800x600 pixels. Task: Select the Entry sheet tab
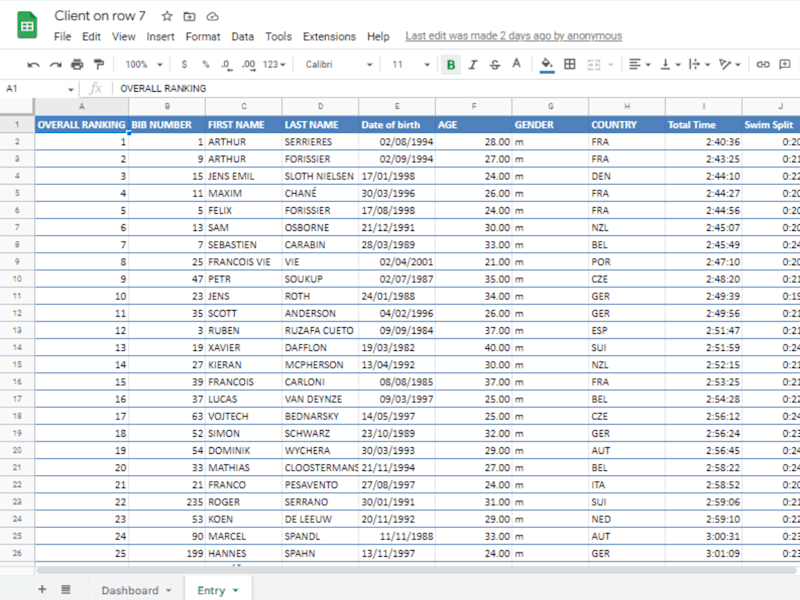211,590
